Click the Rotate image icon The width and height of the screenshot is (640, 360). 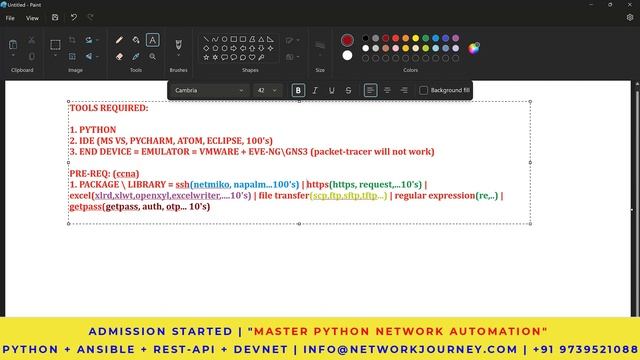(x=89, y=40)
